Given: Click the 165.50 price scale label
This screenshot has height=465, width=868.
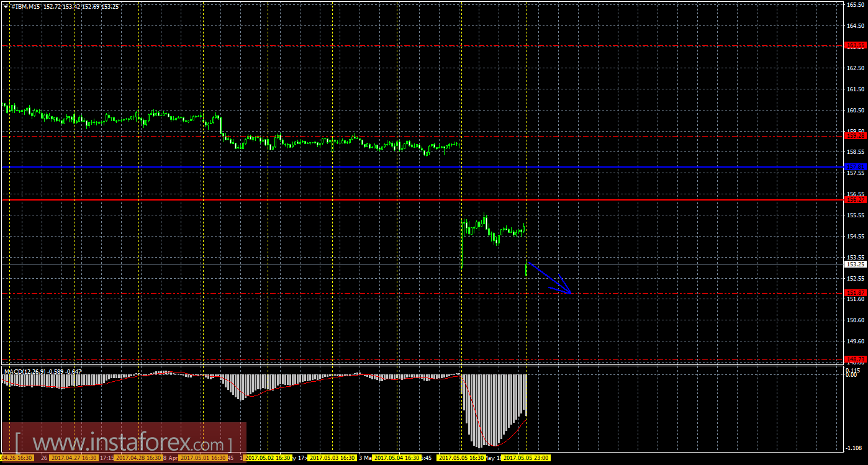Looking at the screenshot, I should point(856,4).
